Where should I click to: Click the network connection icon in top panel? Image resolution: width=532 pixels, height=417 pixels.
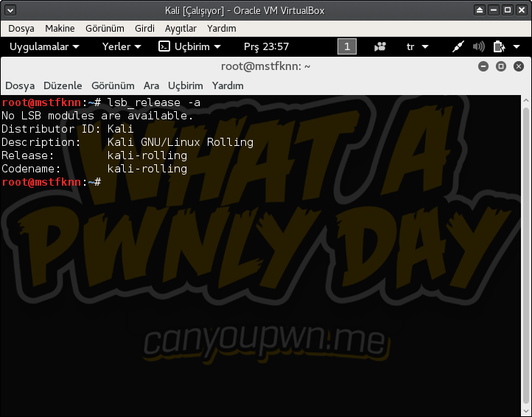coord(458,46)
